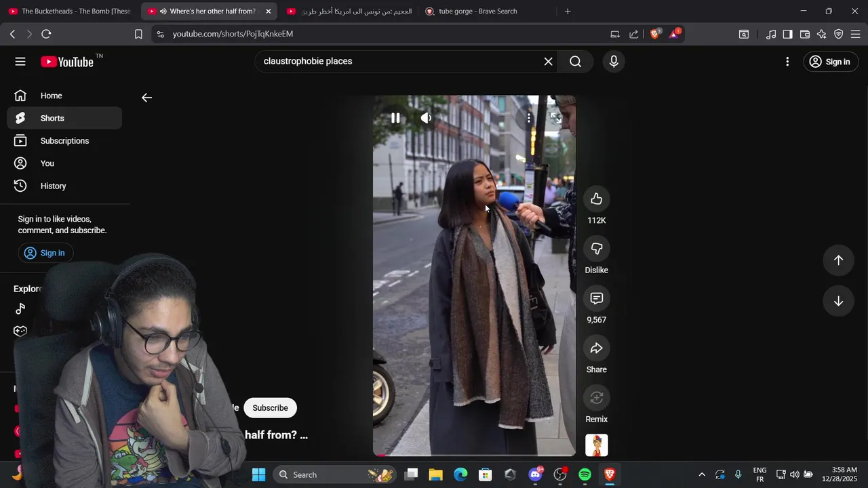The height and width of the screenshot is (488, 868).
Task: Jump to the previous Short
Action: pyautogui.click(x=838, y=260)
